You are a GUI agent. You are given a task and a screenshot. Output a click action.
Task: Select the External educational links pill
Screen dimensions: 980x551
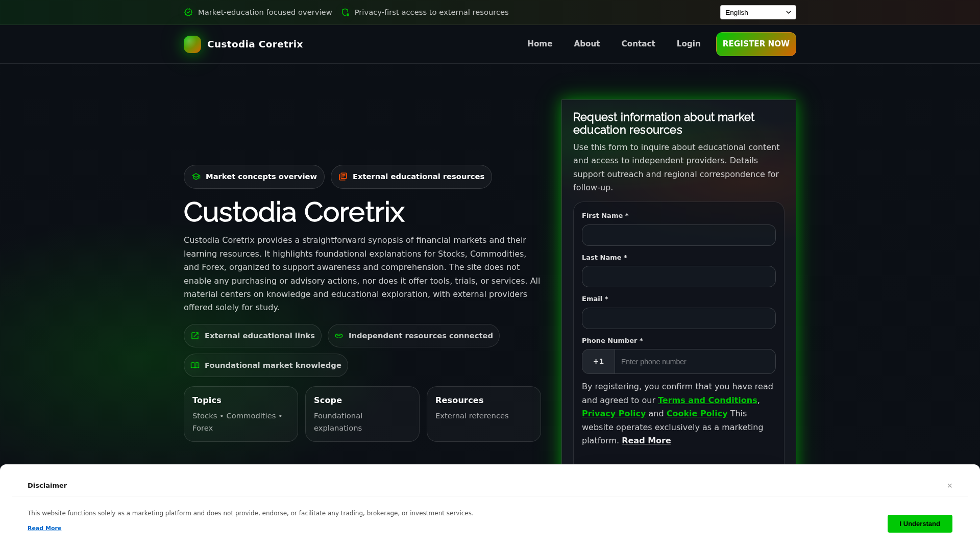tap(253, 336)
